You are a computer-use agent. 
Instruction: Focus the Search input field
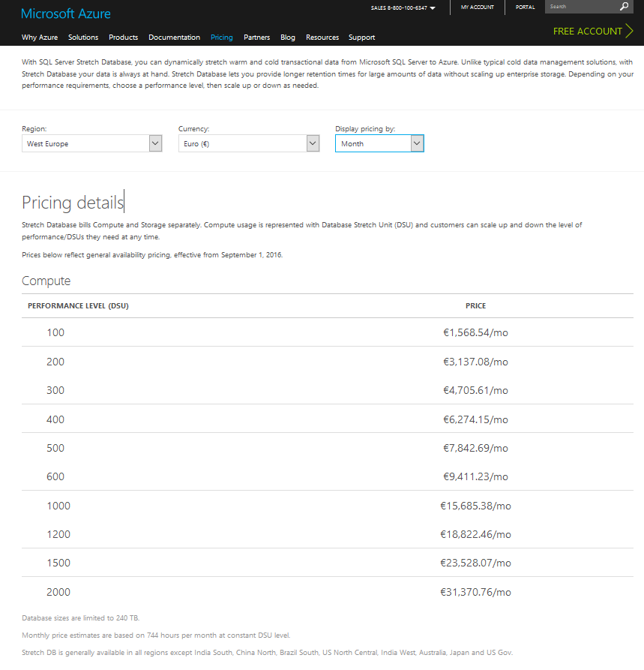pyautogui.click(x=582, y=7)
